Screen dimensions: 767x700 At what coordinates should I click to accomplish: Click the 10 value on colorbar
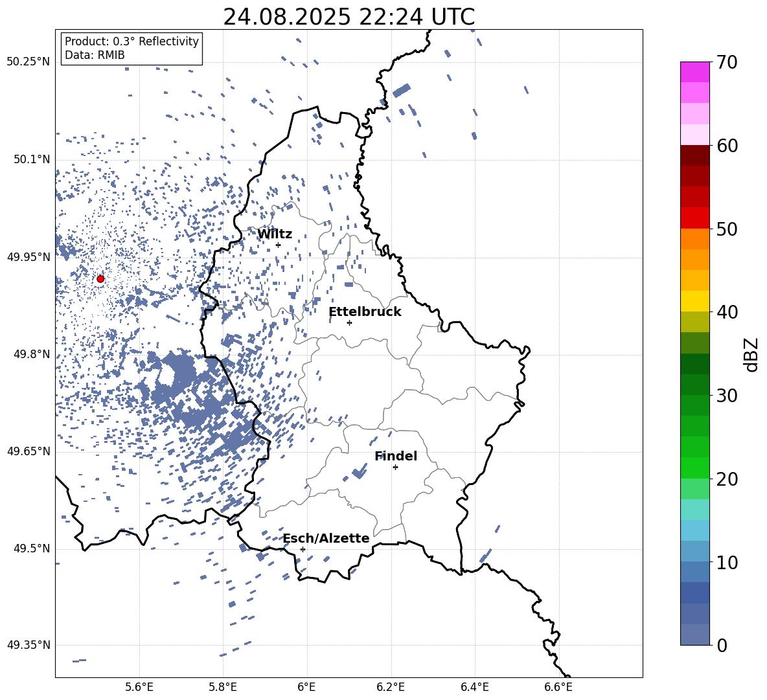tap(726, 562)
